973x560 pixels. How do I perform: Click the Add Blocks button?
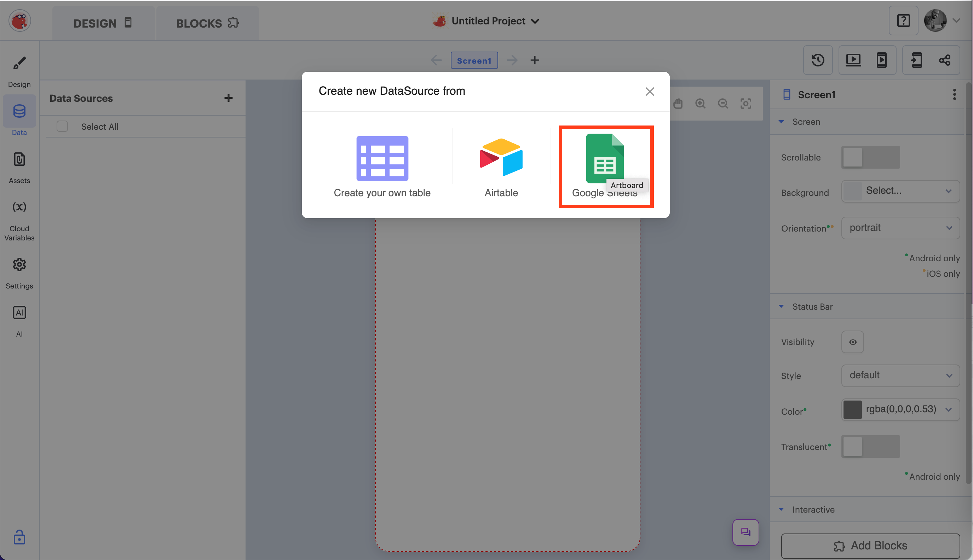(x=870, y=546)
